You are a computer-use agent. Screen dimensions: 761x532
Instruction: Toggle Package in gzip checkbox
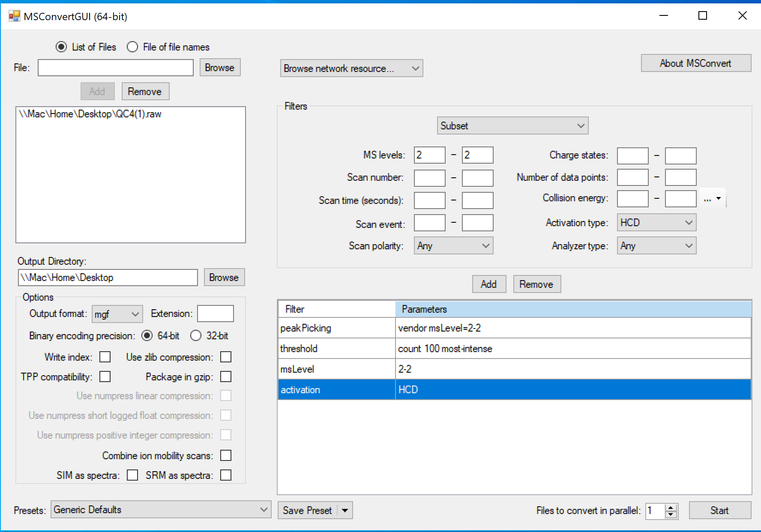tap(226, 377)
